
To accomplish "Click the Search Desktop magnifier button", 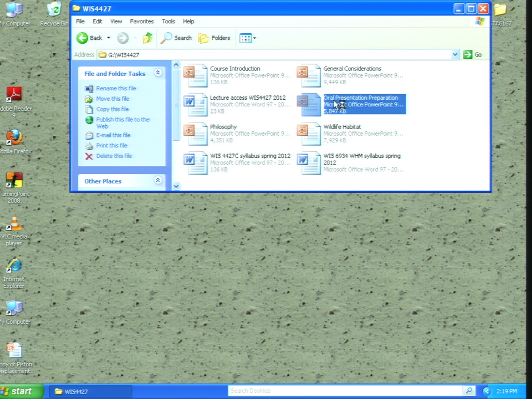I will [x=469, y=391].
